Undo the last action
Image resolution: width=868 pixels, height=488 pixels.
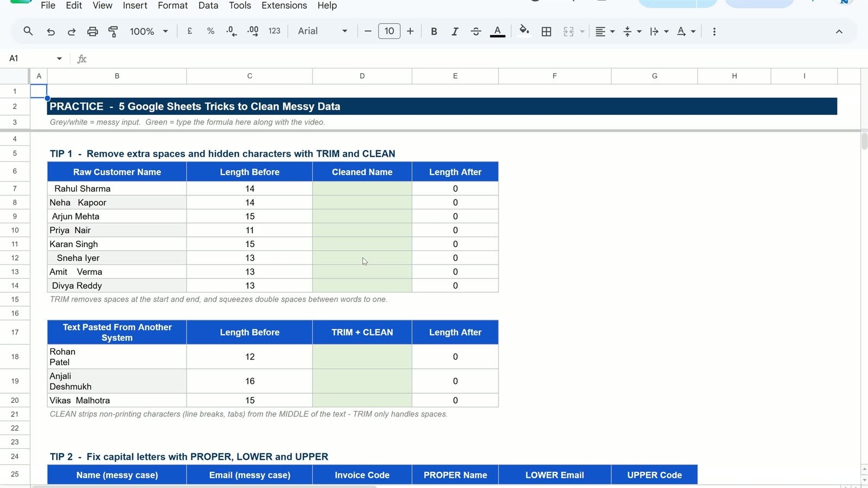click(x=50, y=31)
